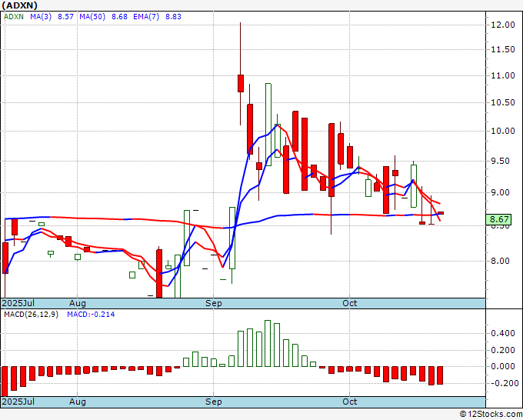
Task: Click the 0.200 MACD axis label
Action: pyautogui.click(x=503, y=350)
